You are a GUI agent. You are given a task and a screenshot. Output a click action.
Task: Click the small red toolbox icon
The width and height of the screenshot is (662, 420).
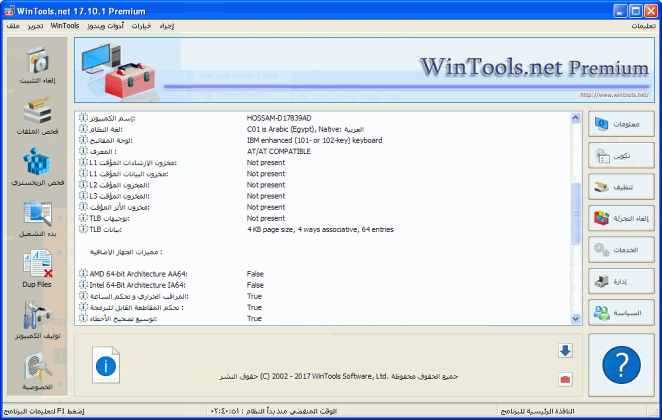pyautogui.click(x=565, y=379)
